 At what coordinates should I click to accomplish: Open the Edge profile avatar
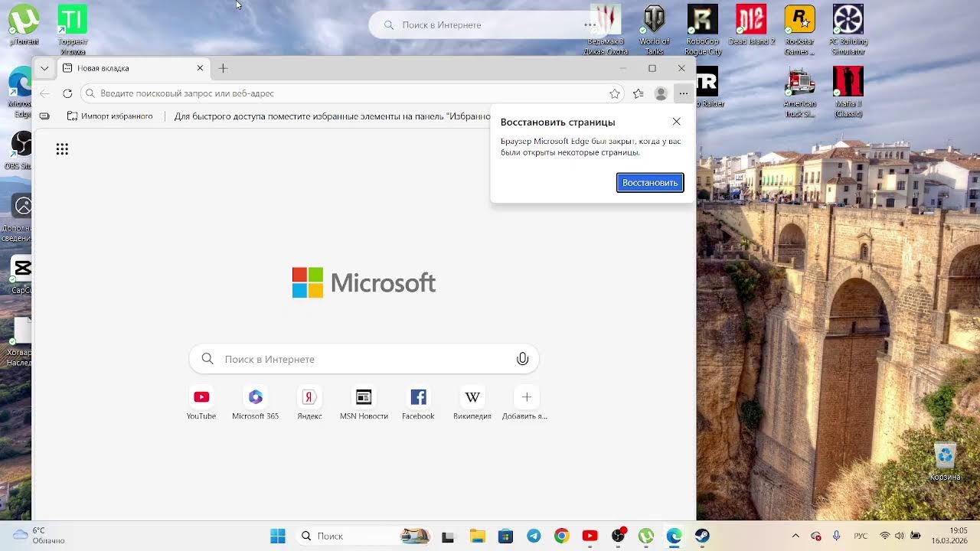[661, 93]
